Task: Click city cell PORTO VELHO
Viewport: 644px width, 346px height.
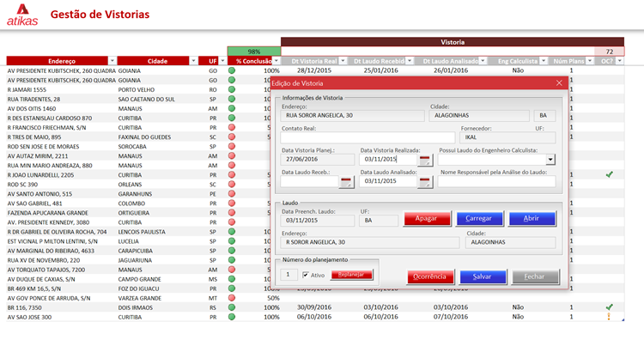Action: 136,89
